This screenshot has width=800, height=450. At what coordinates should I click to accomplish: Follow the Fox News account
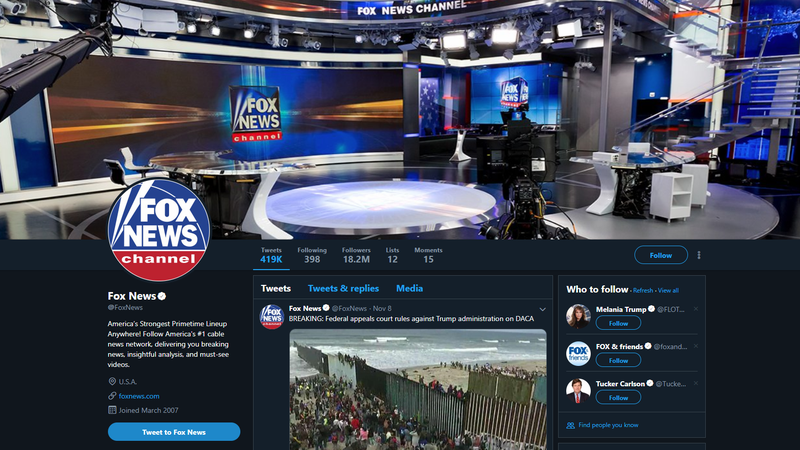coord(661,255)
